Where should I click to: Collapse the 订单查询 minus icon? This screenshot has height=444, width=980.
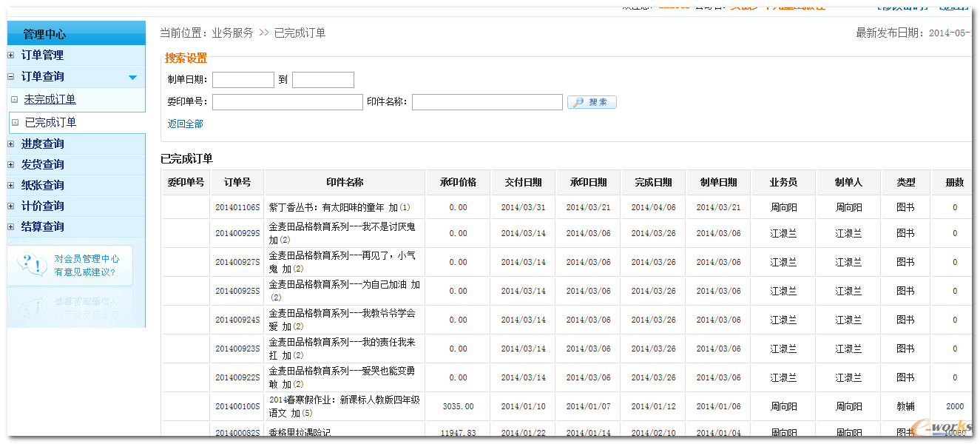click(x=10, y=76)
